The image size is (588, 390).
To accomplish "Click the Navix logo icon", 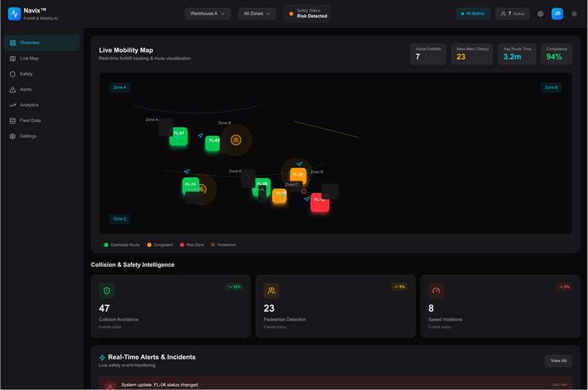I will (x=14, y=14).
